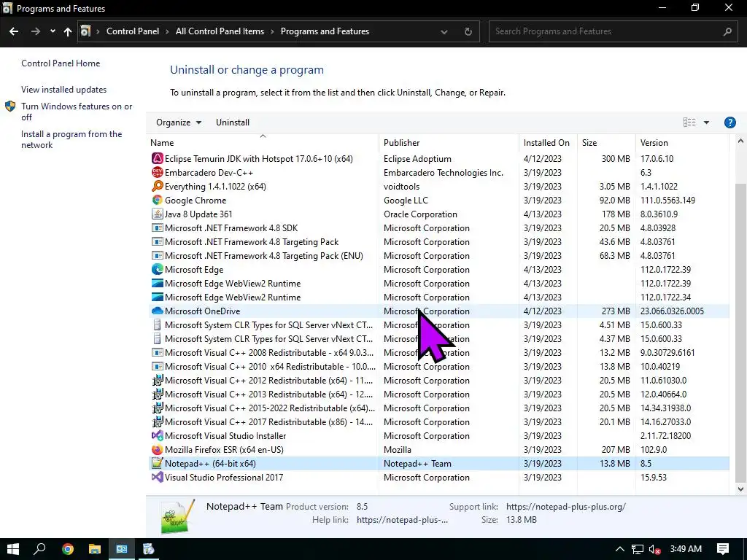The image size is (747, 560).
Task: Click the Refresh address bar icon
Action: point(468,31)
